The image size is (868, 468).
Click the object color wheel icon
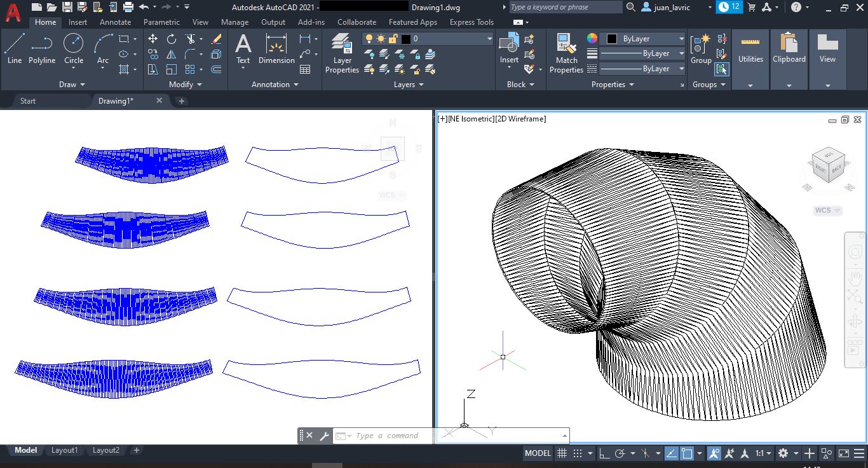(x=592, y=39)
